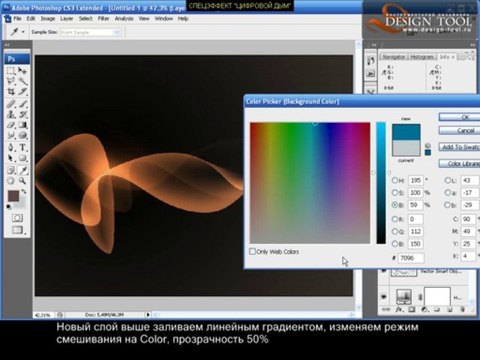Viewport: 480px width, 360px height.
Task: Toggle Quick Mask mode in toolbox
Action: point(17,218)
